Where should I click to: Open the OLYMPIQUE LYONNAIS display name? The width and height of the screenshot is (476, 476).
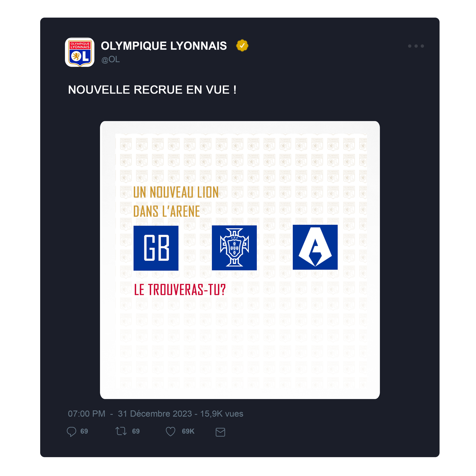[x=164, y=46]
